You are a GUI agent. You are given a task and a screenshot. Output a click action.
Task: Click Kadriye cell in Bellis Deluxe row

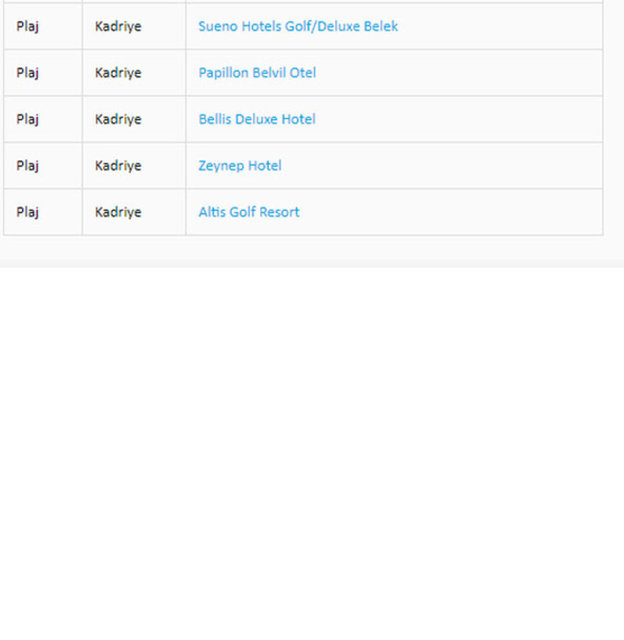point(118,119)
